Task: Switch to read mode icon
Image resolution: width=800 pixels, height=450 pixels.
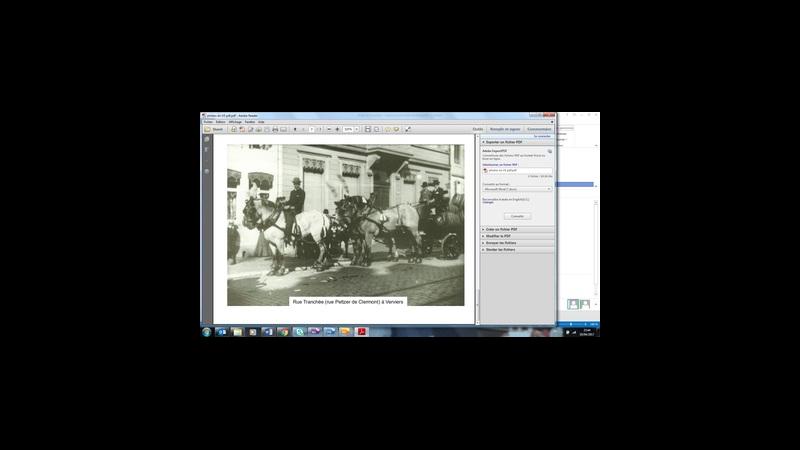Action: click(408, 130)
